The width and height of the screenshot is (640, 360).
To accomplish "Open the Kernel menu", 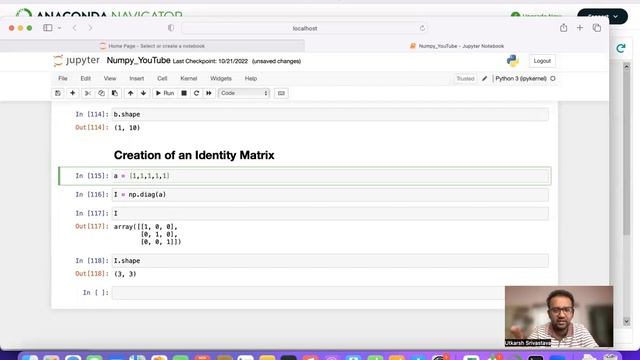I will (x=189, y=78).
